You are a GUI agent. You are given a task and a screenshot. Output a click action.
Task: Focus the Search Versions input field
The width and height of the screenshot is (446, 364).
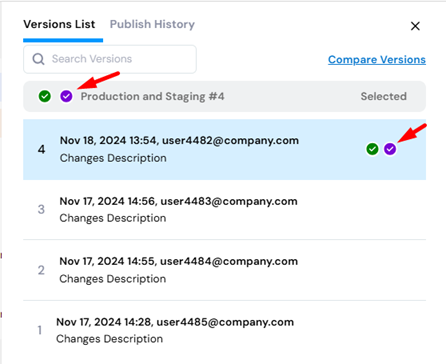(110, 59)
